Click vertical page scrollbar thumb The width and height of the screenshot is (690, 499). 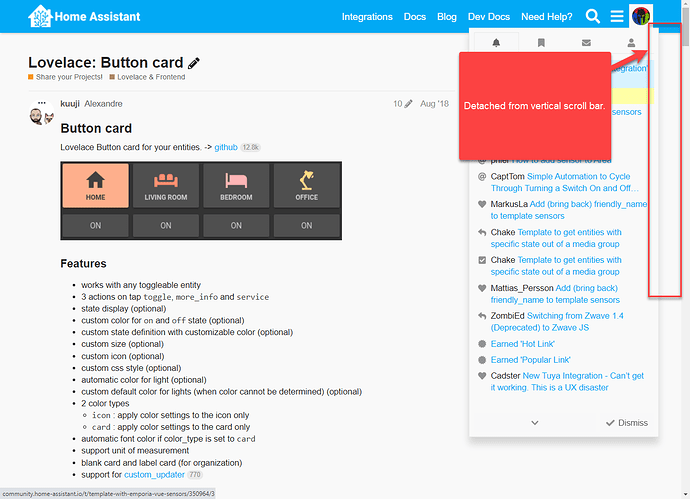tap(686, 27)
